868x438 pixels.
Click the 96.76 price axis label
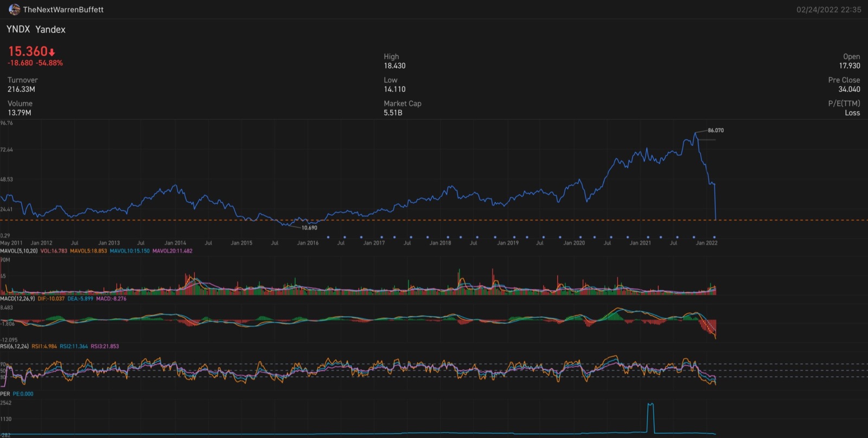pos(7,123)
